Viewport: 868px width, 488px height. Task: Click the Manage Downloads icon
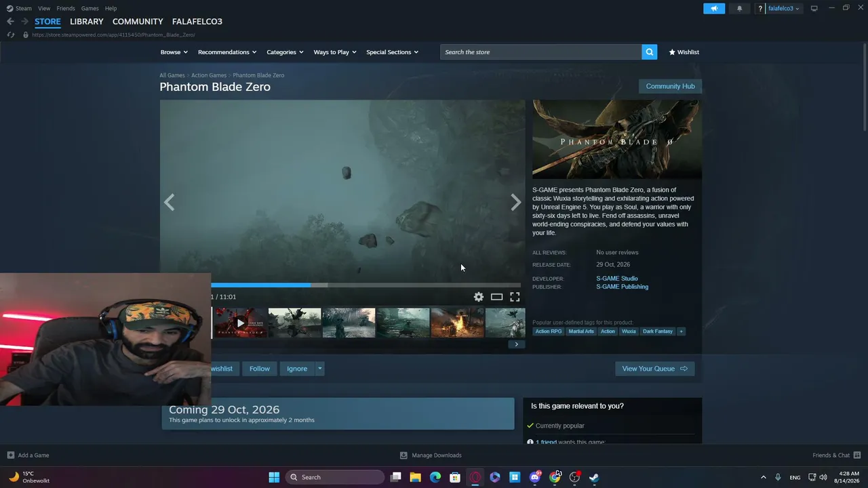[403, 455]
